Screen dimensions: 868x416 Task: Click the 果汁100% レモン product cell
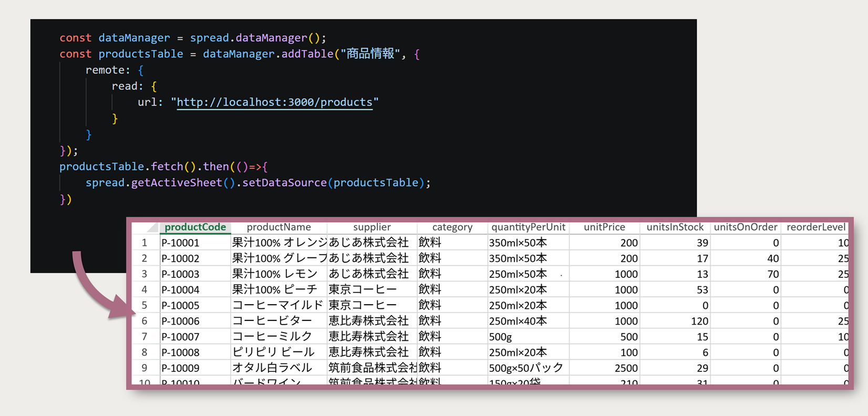coord(279,274)
